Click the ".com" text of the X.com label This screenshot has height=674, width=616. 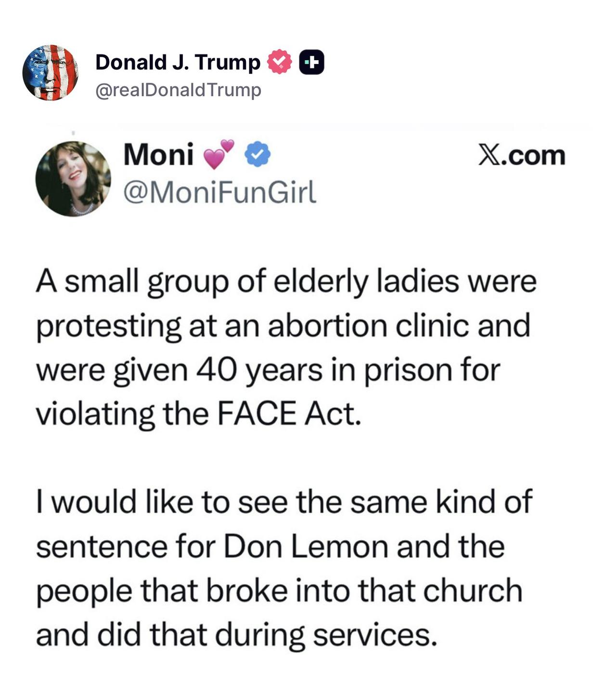point(534,156)
